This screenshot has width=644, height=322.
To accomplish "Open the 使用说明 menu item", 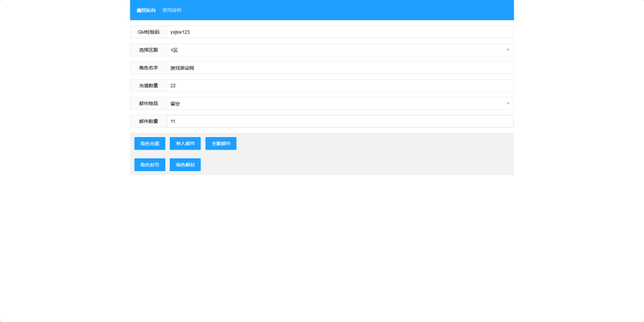I will pyautogui.click(x=172, y=10).
